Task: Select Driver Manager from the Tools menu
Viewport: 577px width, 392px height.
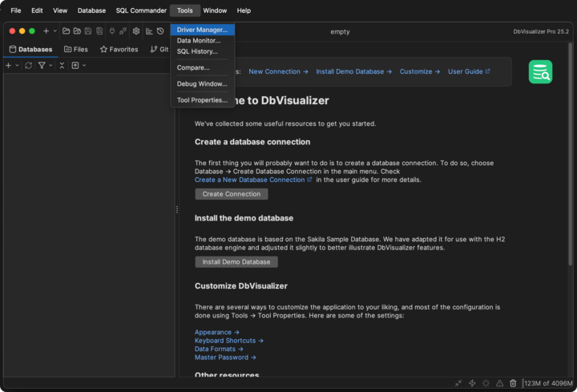Action: pos(202,30)
